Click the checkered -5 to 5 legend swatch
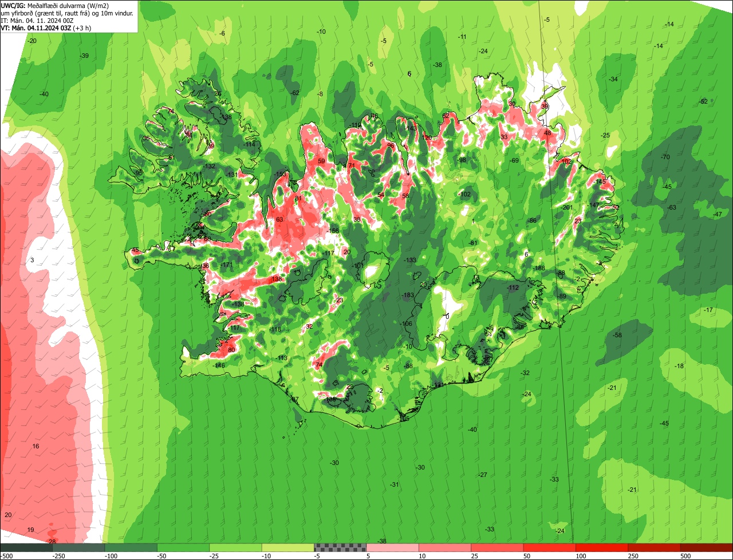 (x=340, y=547)
